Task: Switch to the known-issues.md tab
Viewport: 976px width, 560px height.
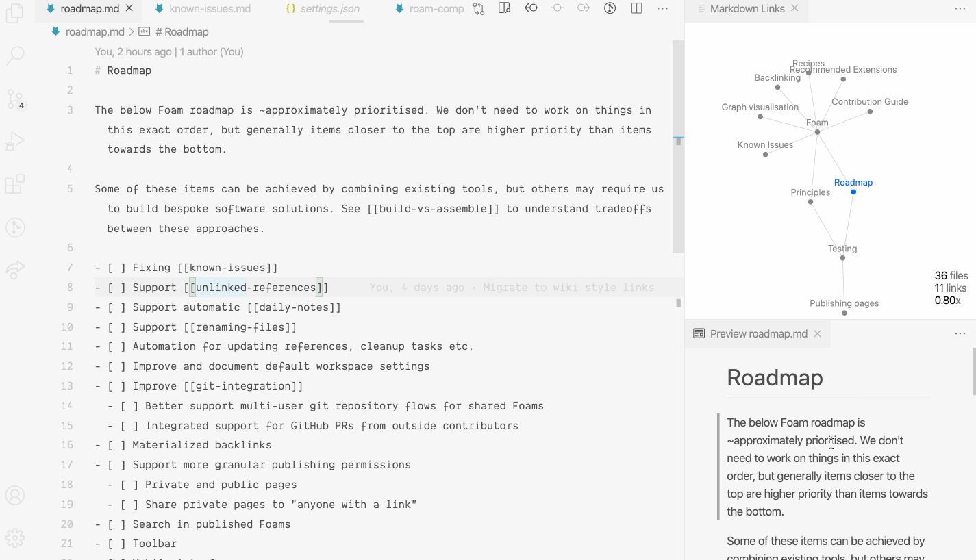Action: [209, 9]
